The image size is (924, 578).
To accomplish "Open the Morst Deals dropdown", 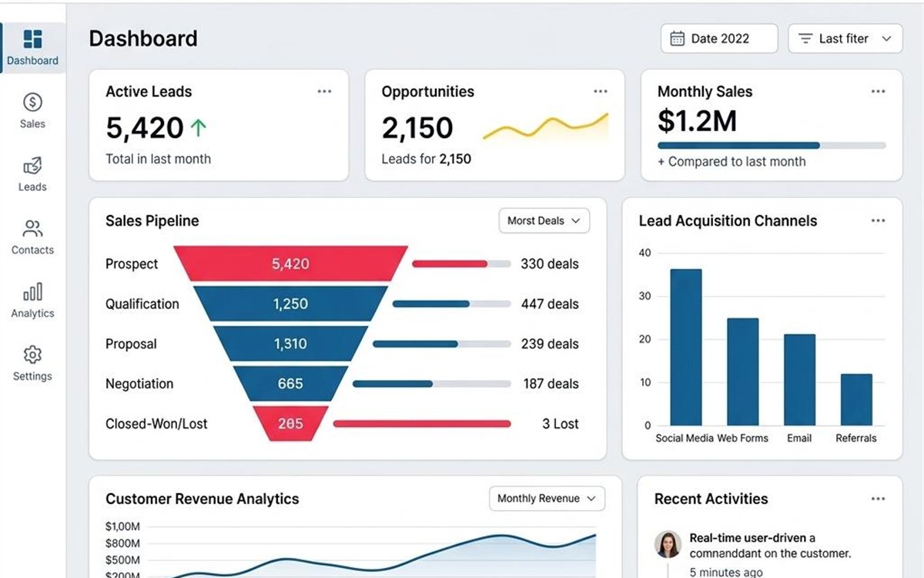I will coord(544,221).
